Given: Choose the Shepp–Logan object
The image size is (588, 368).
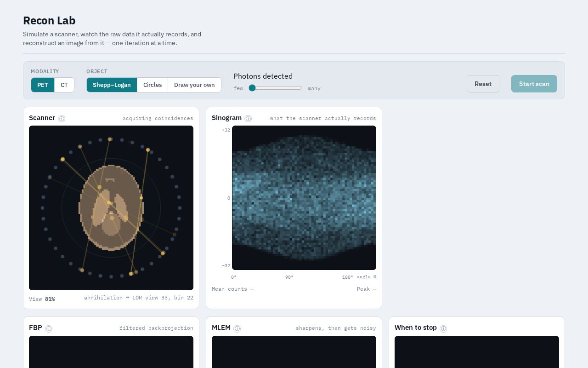Looking at the screenshot, I should click(112, 85).
